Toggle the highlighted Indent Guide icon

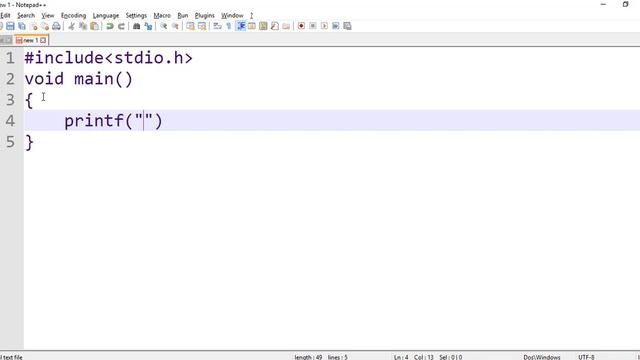pyautogui.click(x=241, y=26)
